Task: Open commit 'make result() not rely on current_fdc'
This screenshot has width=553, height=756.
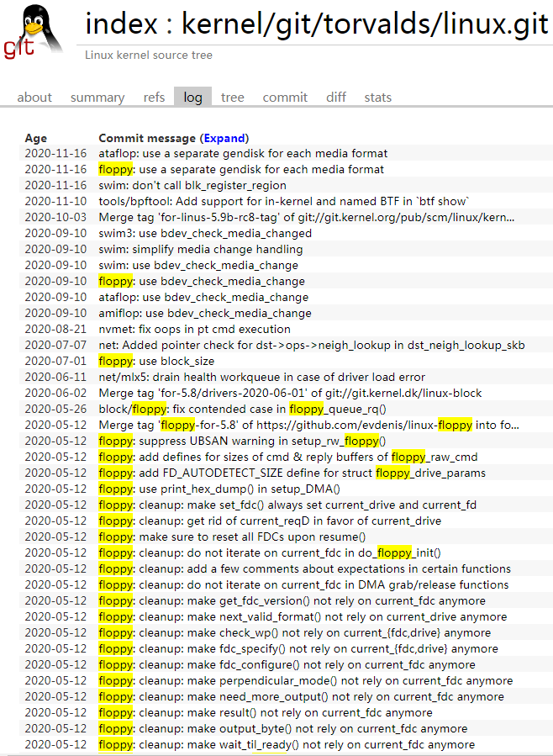Action: click(x=266, y=711)
